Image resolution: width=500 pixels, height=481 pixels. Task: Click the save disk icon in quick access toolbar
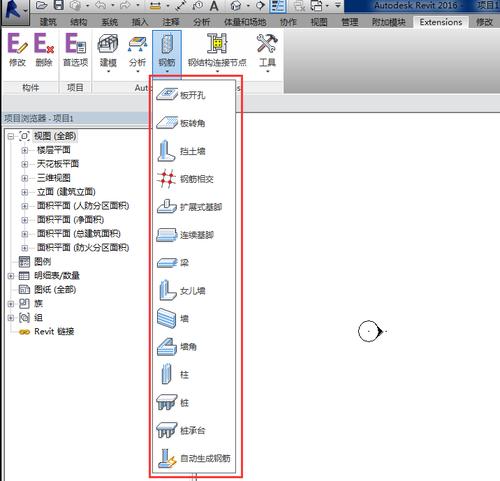pyautogui.click(x=59, y=5)
